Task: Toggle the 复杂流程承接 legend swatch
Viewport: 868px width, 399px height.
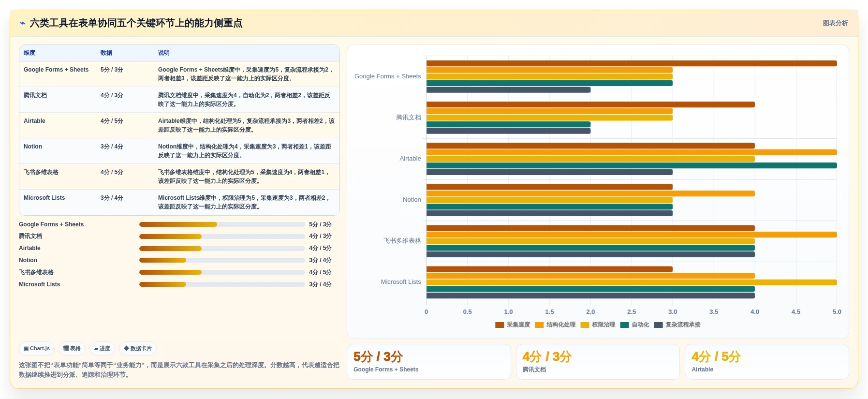Action: click(x=658, y=325)
